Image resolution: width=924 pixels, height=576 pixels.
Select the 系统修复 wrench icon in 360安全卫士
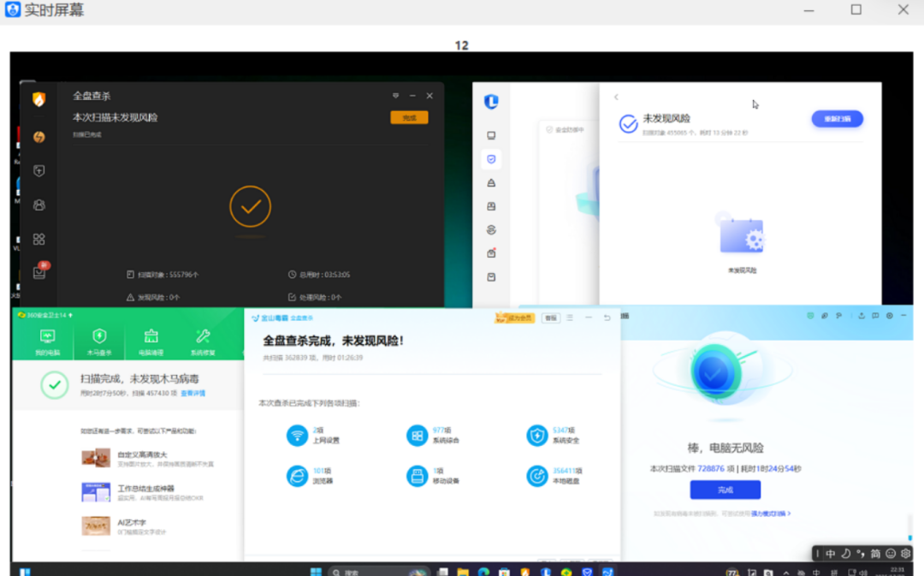point(203,339)
